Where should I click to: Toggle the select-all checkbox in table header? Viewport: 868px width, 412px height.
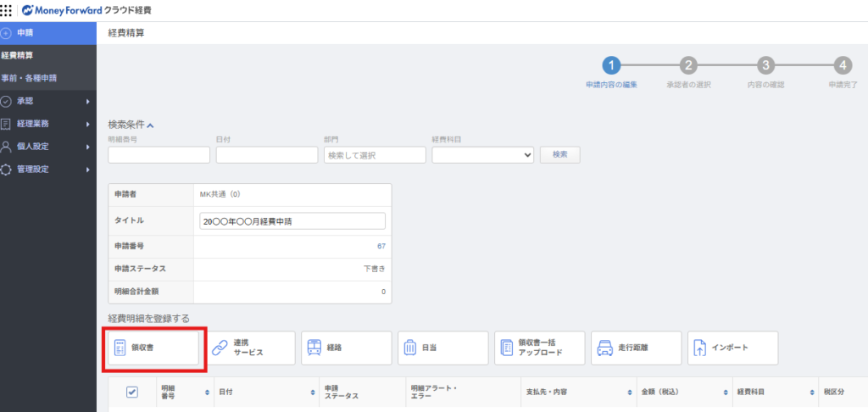132,392
